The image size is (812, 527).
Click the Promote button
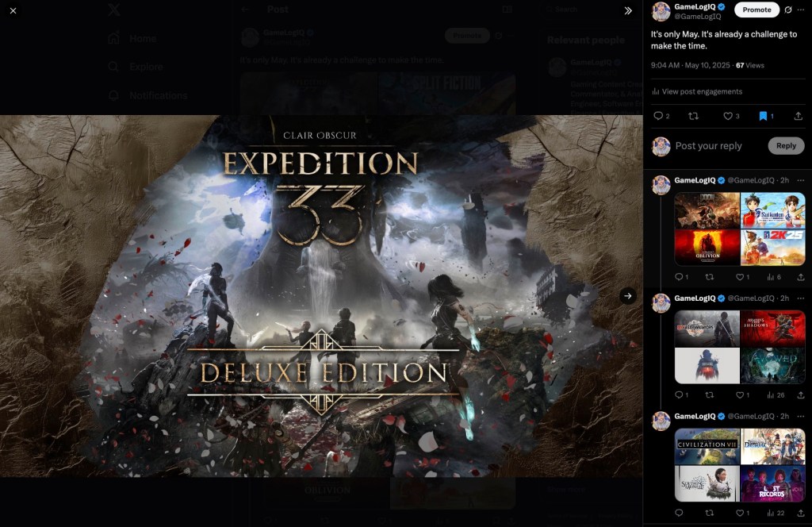click(x=756, y=10)
